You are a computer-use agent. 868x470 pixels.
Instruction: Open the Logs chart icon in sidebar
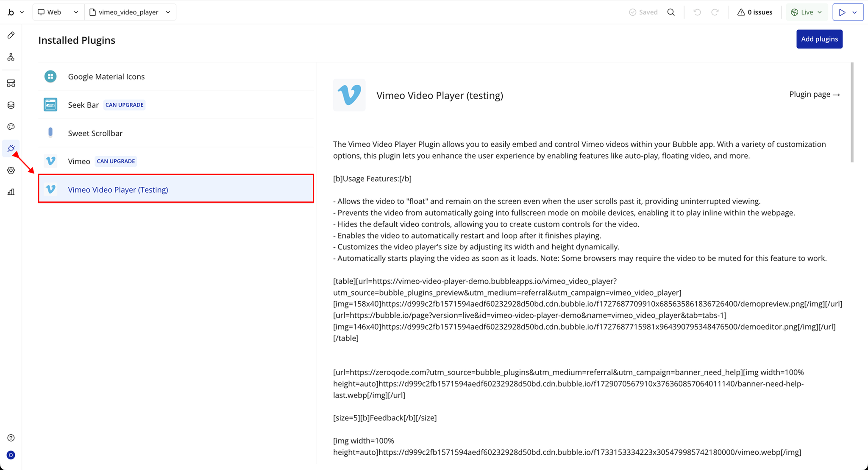11,192
